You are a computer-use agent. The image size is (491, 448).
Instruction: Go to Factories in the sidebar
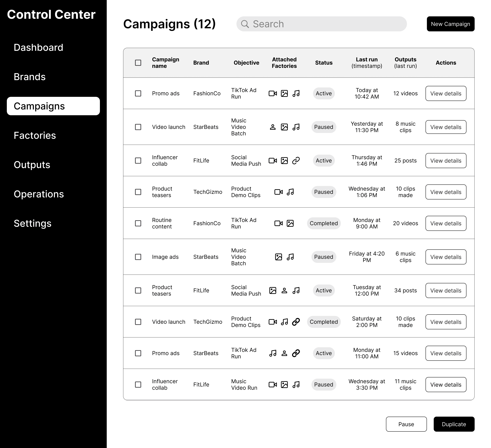coord(35,135)
